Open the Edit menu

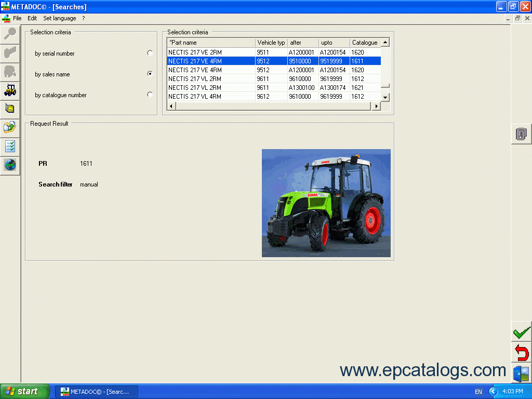[x=32, y=18]
